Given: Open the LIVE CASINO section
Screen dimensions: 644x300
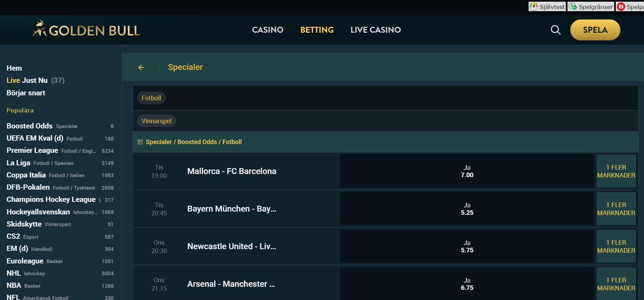Looking at the screenshot, I should coord(375,30).
